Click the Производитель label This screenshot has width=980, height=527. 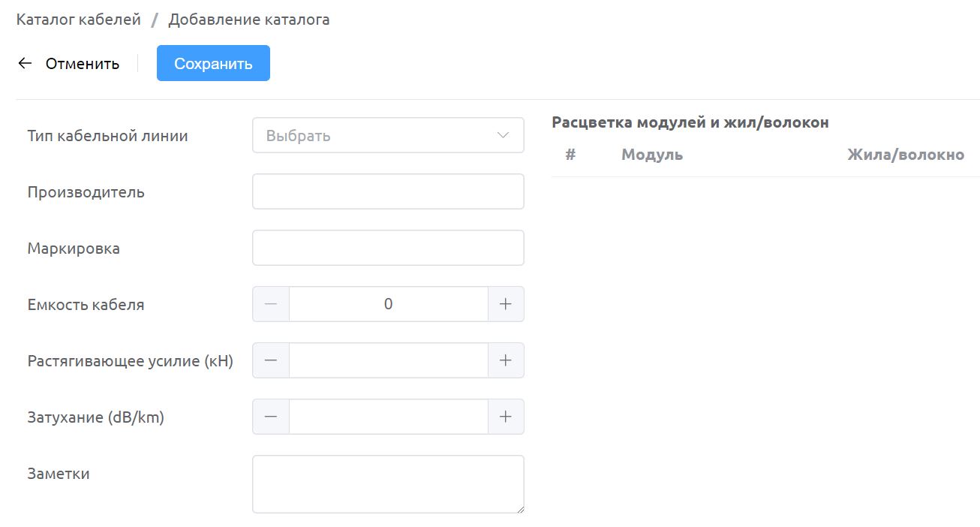(x=86, y=192)
